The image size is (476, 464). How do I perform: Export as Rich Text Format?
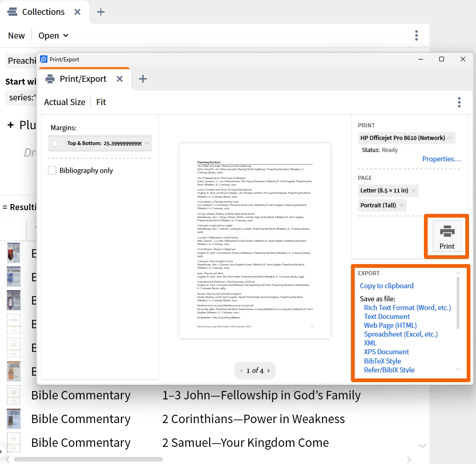[x=407, y=308]
